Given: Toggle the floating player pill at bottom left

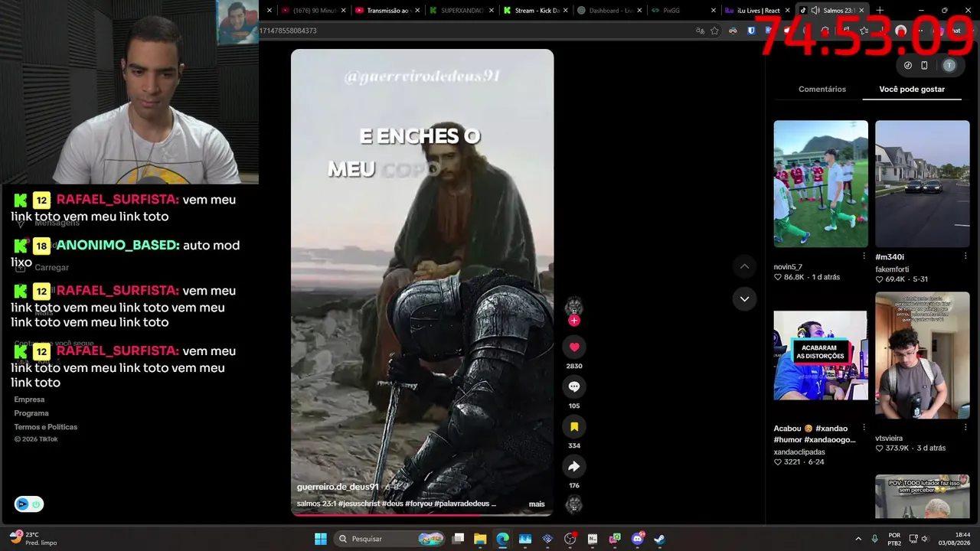Looking at the screenshot, I should pyautogui.click(x=29, y=504).
